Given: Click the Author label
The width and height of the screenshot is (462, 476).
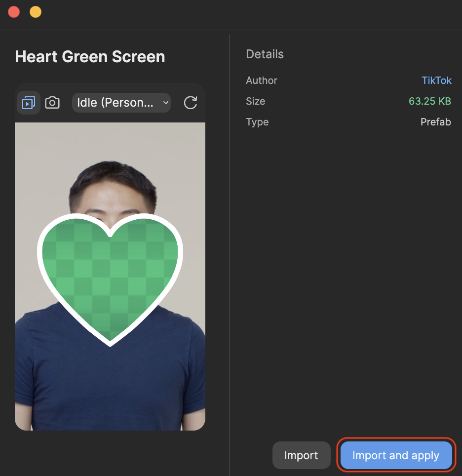Looking at the screenshot, I should click(x=261, y=80).
